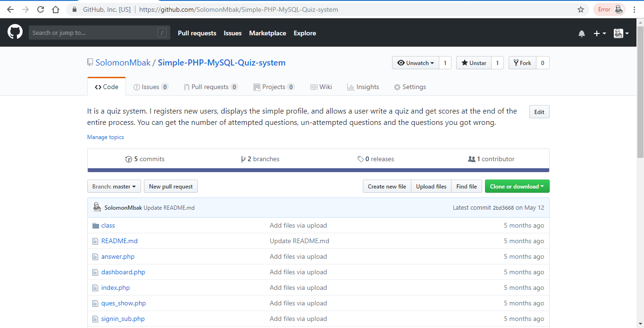Click the class folder icon
Viewport: 644px width, 328px height.
(x=96, y=226)
